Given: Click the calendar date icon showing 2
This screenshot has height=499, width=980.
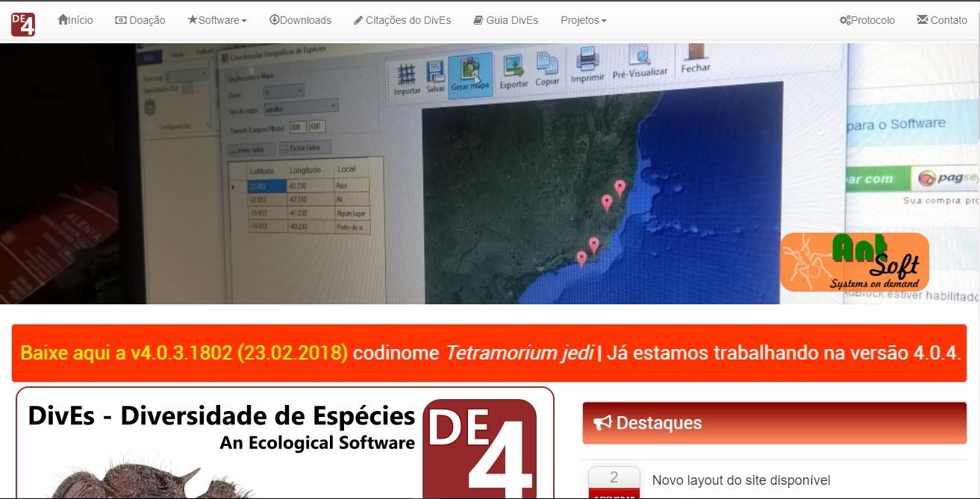Looking at the screenshot, I should (x=614, y=482).
